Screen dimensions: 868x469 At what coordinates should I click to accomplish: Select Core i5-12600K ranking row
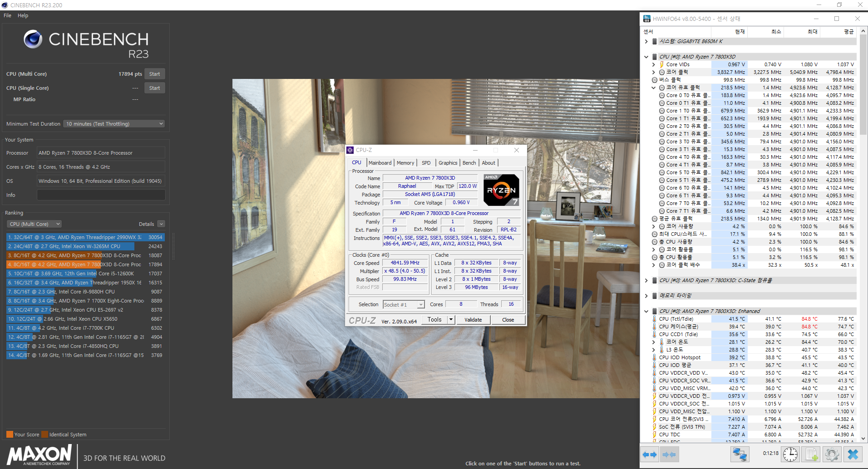click(x=85, y=274)
